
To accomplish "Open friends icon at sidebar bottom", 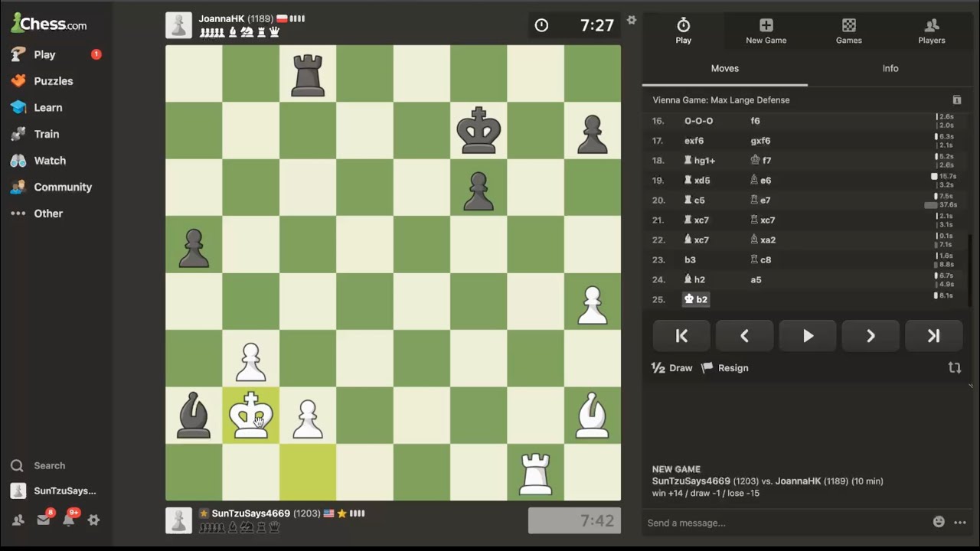I will (18, 520).
